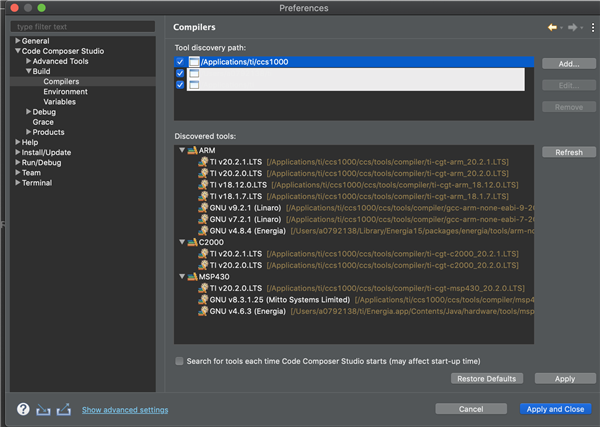Open Show advanced settings link

[125, 410]
